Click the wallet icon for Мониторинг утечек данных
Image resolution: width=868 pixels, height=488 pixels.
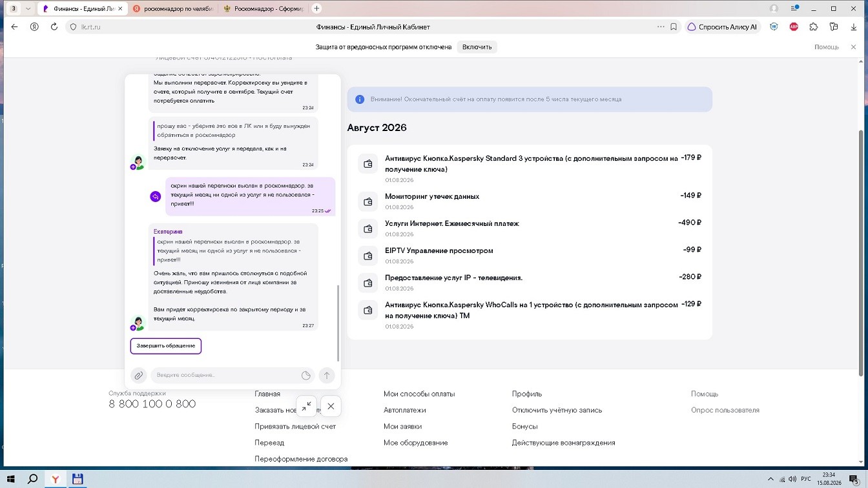[x=368, y=201]
